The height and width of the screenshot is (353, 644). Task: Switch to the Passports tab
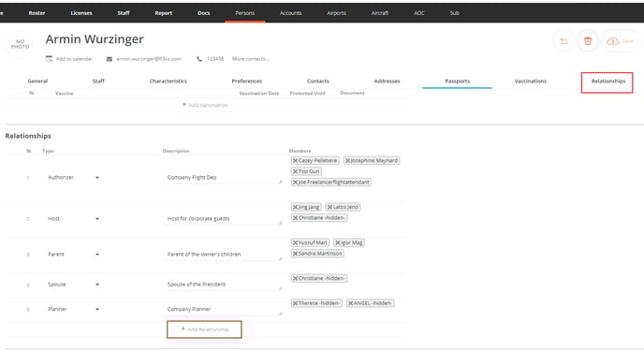point(457,81)
